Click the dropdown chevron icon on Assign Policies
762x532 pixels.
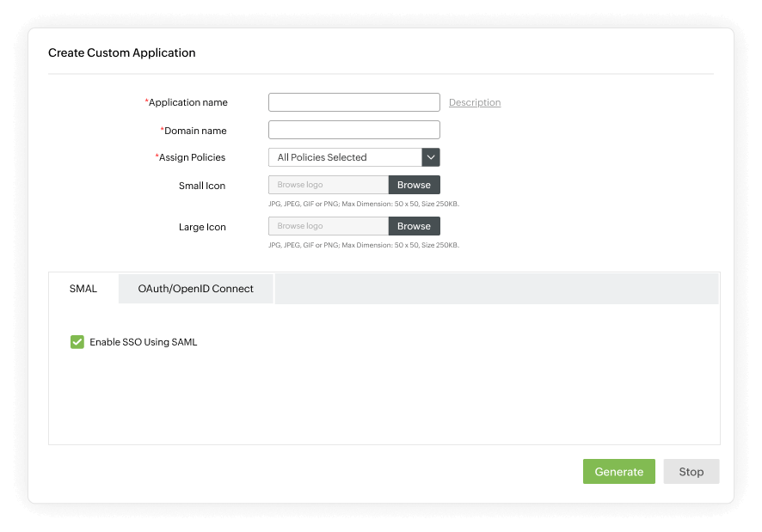430,157
